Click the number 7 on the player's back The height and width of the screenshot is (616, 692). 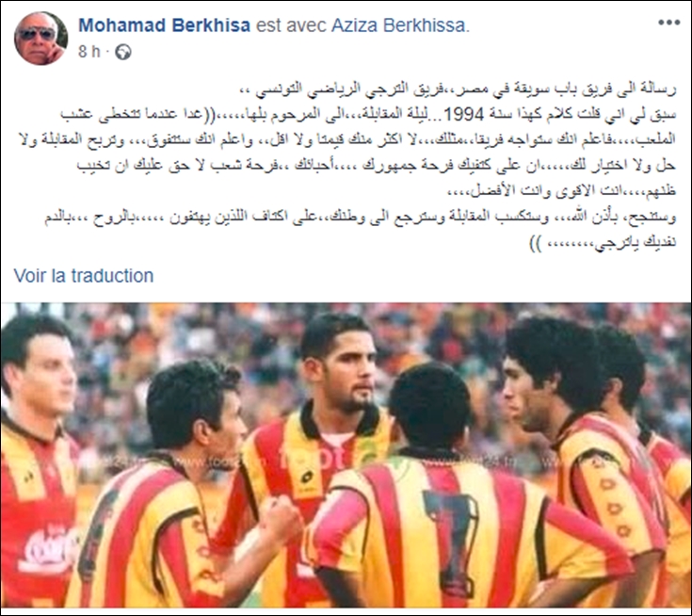tap(451, 538)
